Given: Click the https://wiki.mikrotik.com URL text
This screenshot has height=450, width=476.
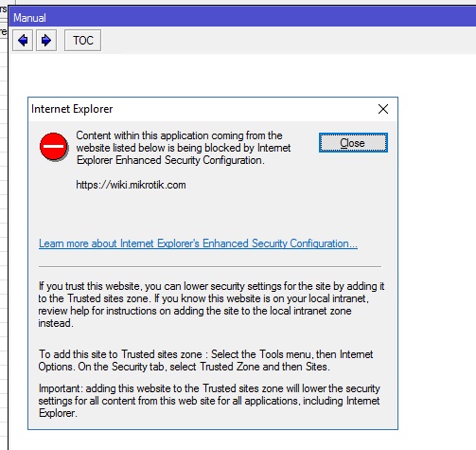Looking at the screenshot, I should tap(131, 185).
